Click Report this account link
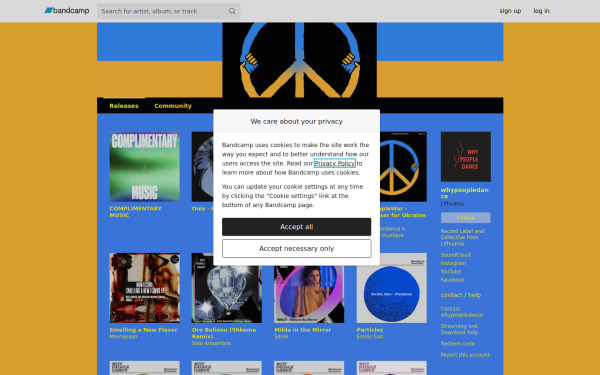This screenshot has width=600, height=375. 465,355
